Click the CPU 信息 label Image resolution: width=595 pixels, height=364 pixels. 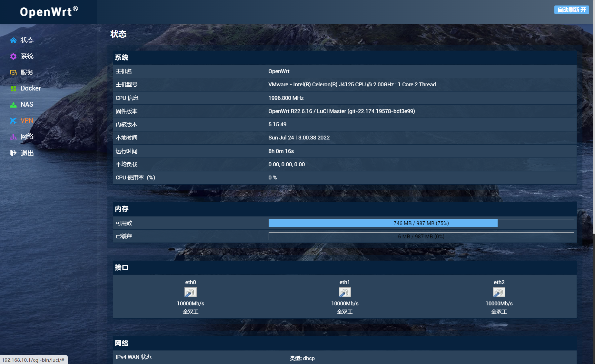click(127, 98)
